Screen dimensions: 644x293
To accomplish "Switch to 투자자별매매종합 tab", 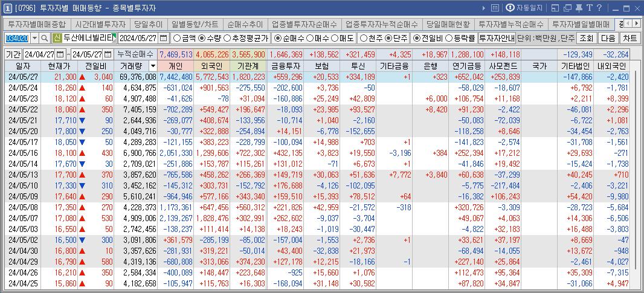I will pyautogui.click(x=37, y=24).
